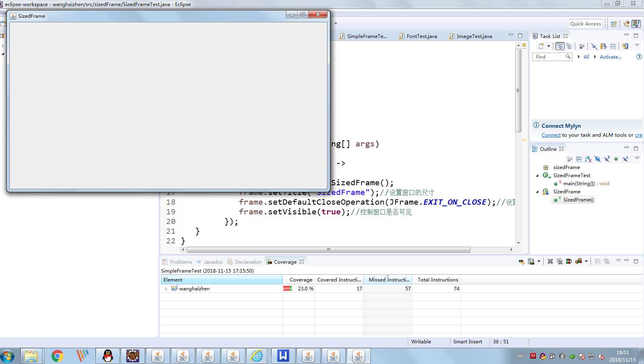Toggle Show Only My Tasks icon
The width and height of the screenshot is (644, 364).
(x=604, y=46)
